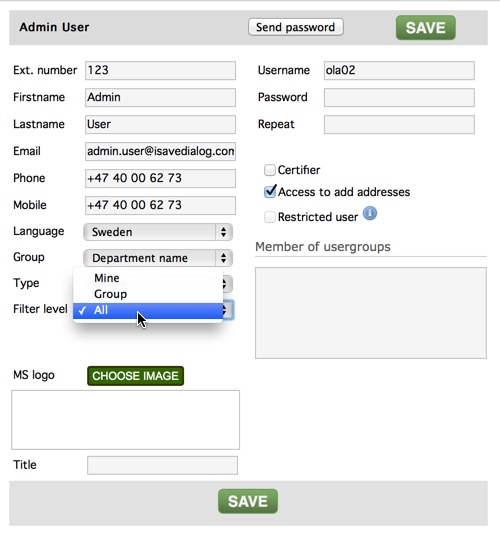
Task: Click the bottom SAVE button
Action: point(248,501)
